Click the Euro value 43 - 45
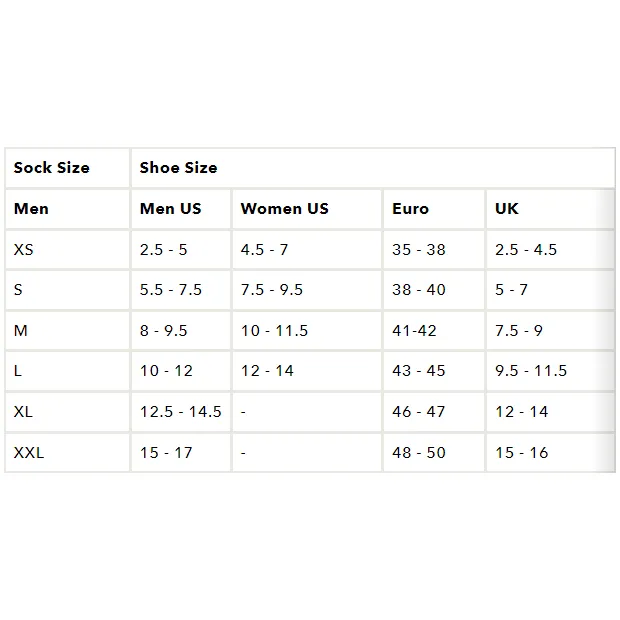This screenshot has height=620, width=620. 419,371
